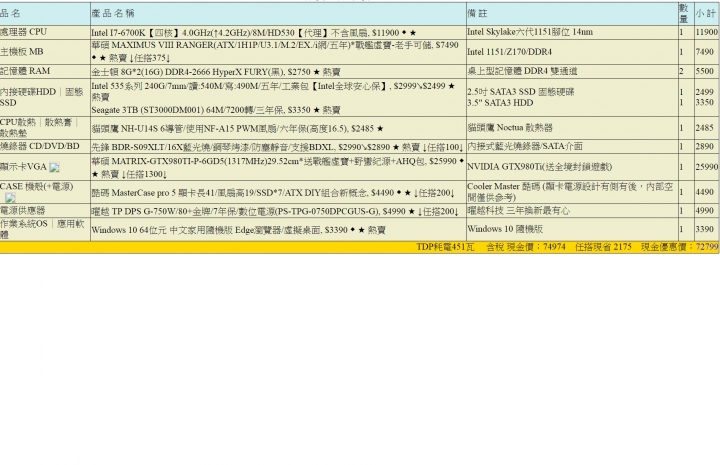Screen dimensions: 720x465
Task: Click the 3350 HDD subtotal
Action: 705,102
